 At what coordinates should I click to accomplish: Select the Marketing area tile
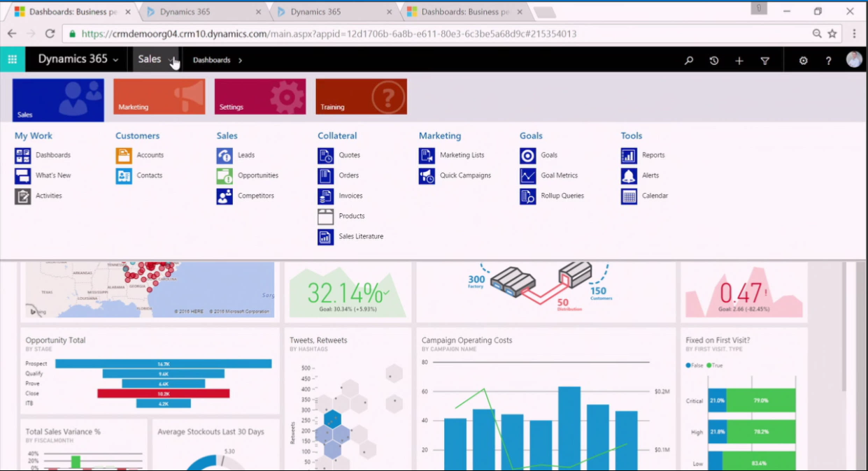(159, 96)
